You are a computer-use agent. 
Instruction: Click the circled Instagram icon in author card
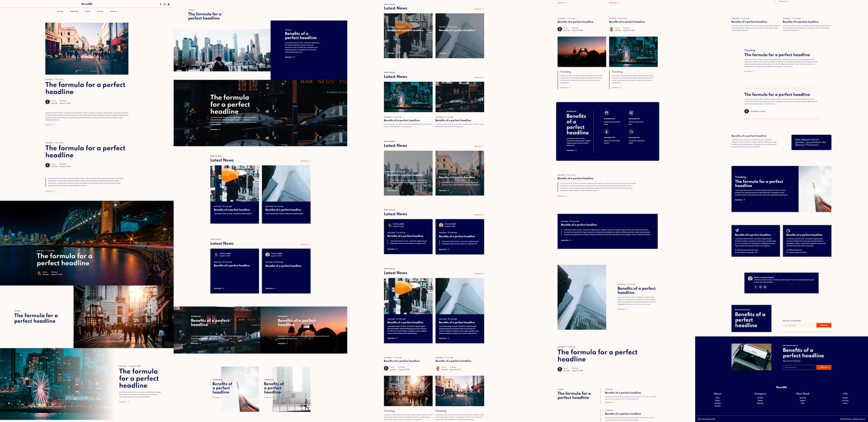click(760, 287)
